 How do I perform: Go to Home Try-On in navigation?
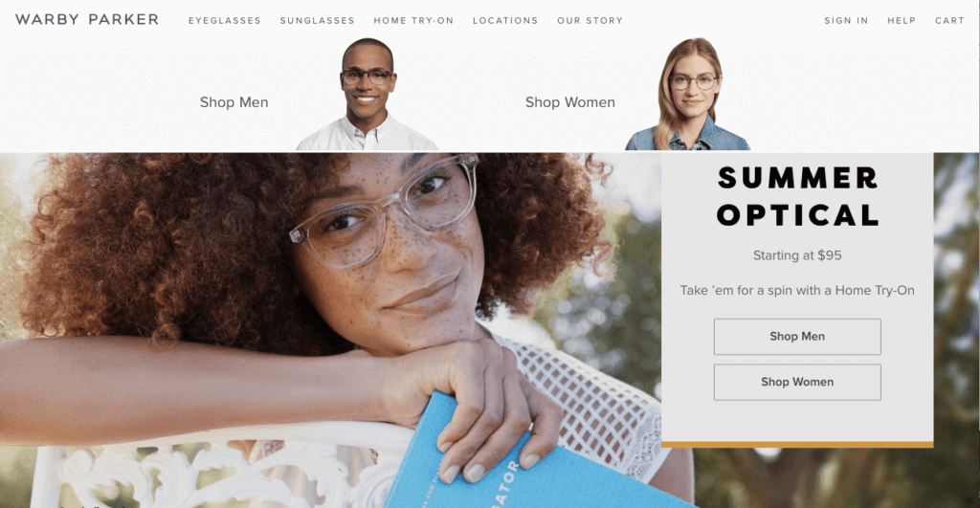tap(413, 21)
